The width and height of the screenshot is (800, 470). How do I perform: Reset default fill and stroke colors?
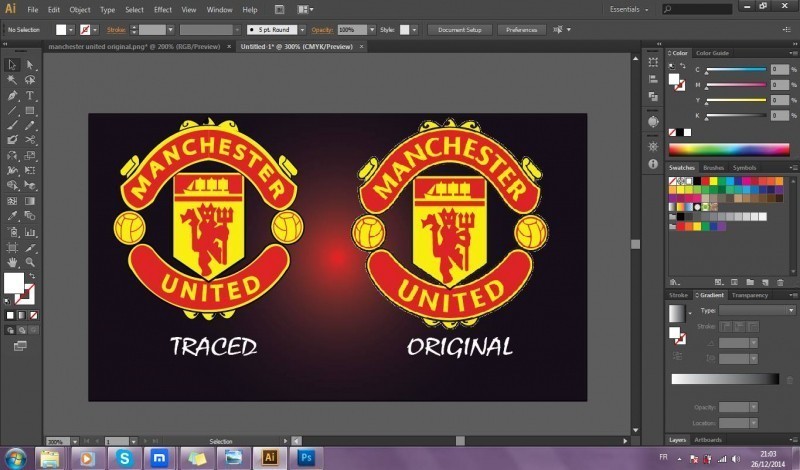coord(7,302)
